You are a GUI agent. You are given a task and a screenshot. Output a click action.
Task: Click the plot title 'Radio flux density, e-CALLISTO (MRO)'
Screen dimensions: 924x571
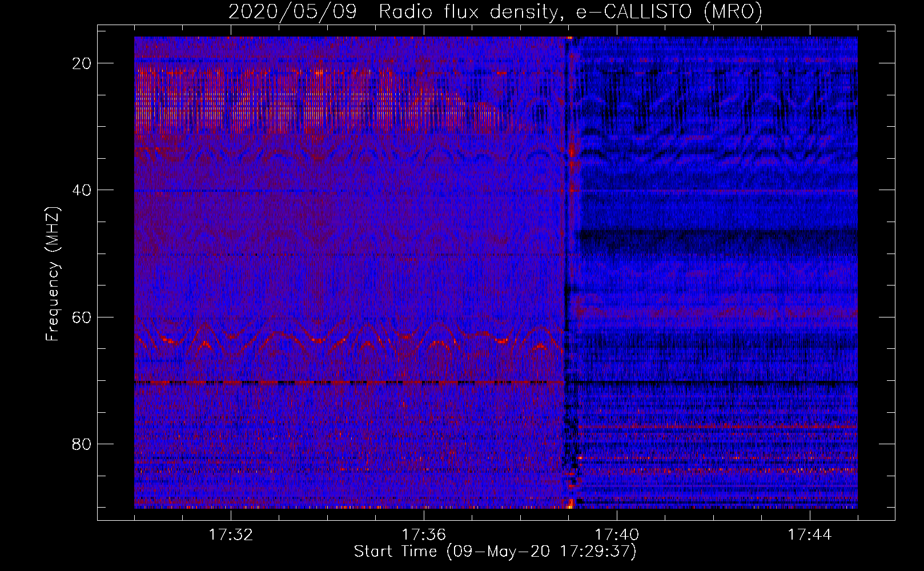pyautogui.click(x=571, y=11)
